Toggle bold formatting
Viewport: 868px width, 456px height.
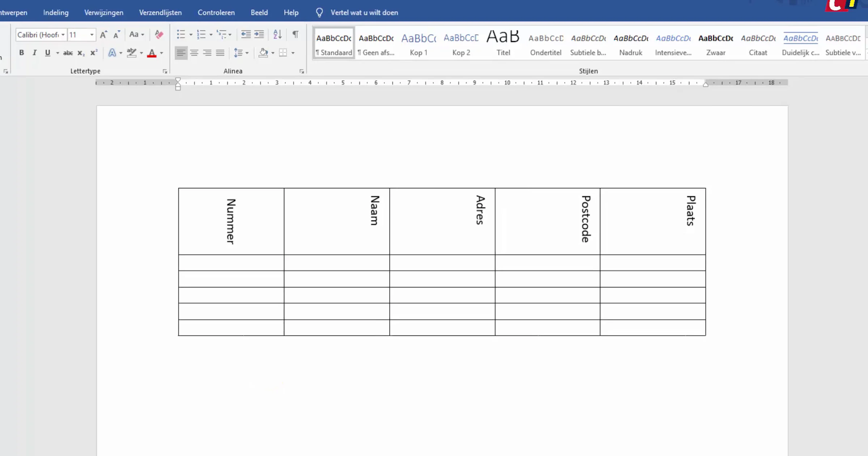(22, 53)
